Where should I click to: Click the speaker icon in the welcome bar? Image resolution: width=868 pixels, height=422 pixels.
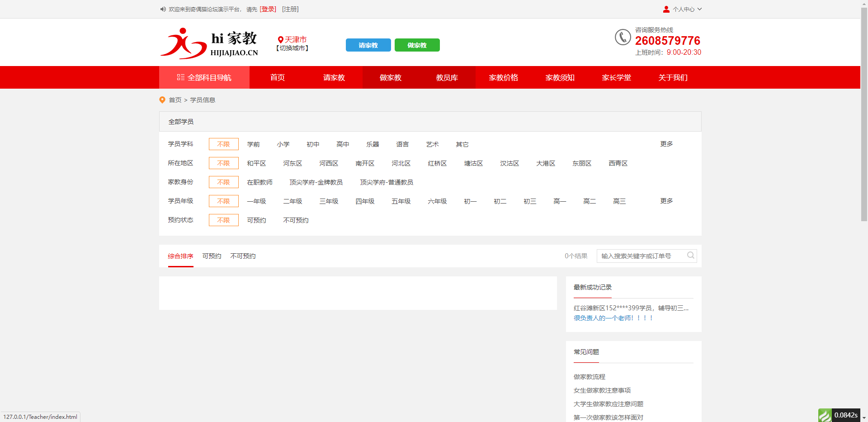(163, 9)
